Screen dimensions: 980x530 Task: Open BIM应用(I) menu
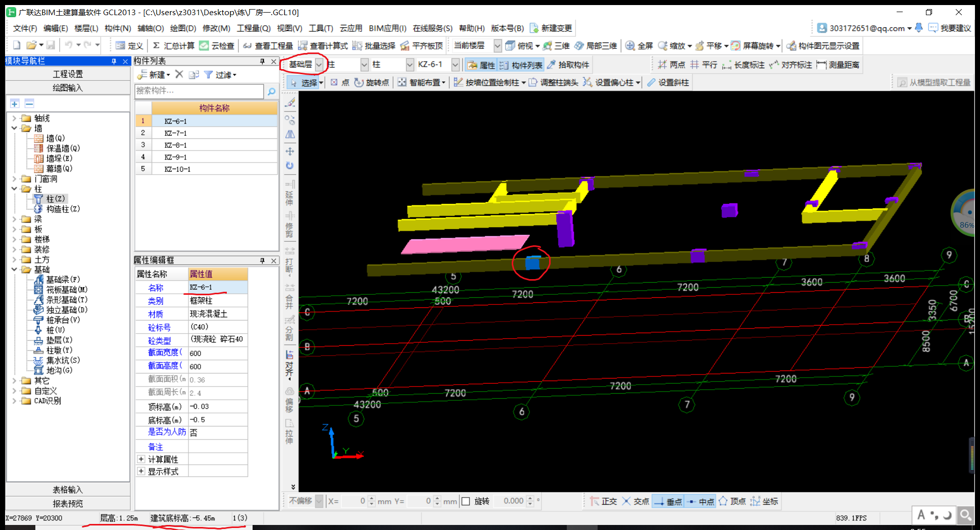[x=387, y=28]
